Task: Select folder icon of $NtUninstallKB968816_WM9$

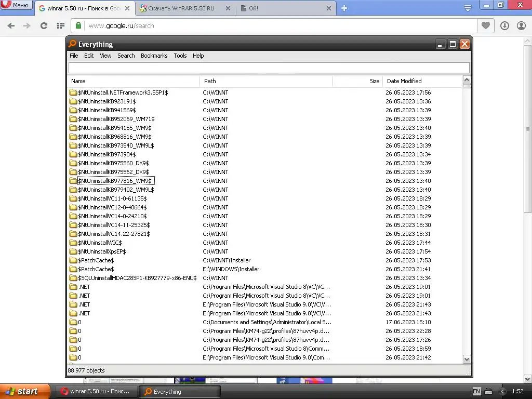Action: coord(73,137)
